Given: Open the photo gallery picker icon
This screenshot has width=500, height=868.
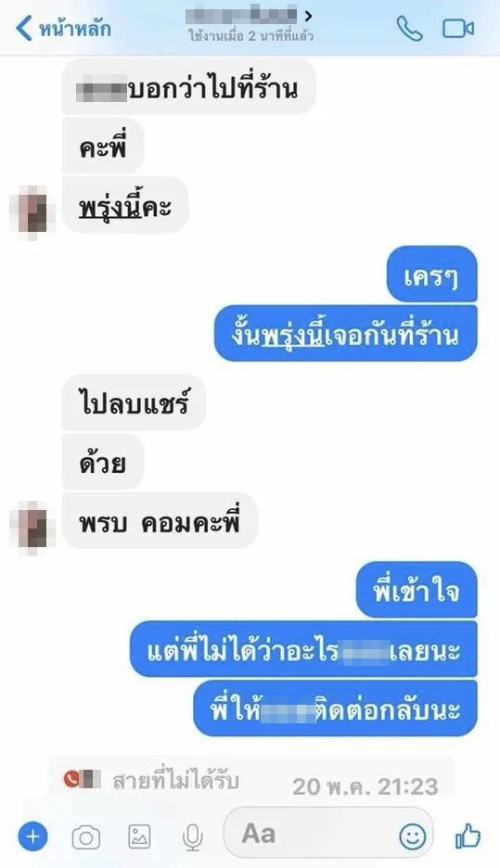Looking at the screenshot, I should (139, 836).
